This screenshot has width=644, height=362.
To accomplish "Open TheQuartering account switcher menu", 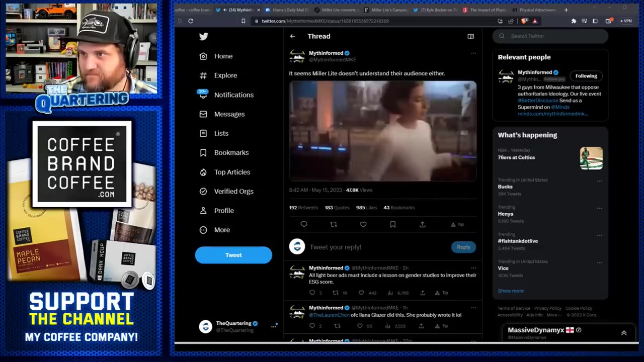I will pos(237,326).
